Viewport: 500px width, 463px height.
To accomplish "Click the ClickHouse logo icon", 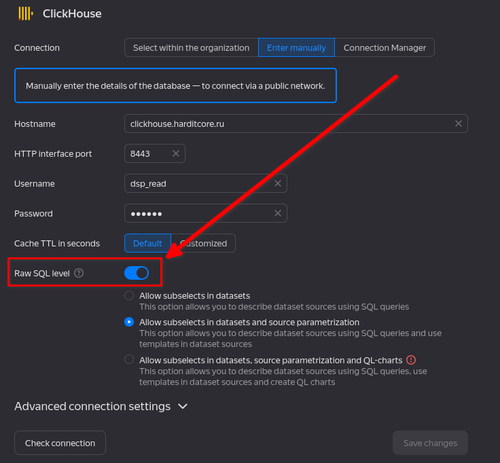I will point(26,14).
